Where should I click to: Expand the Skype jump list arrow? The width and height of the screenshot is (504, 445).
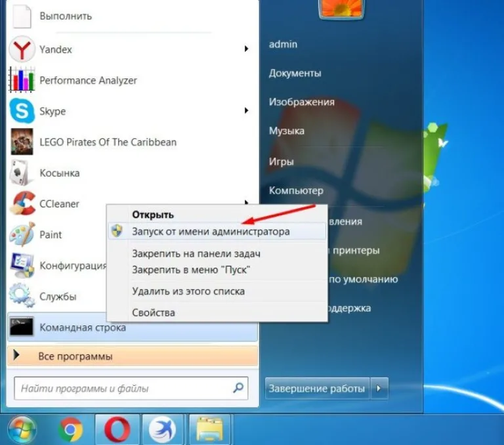click(x=246, y=111)
